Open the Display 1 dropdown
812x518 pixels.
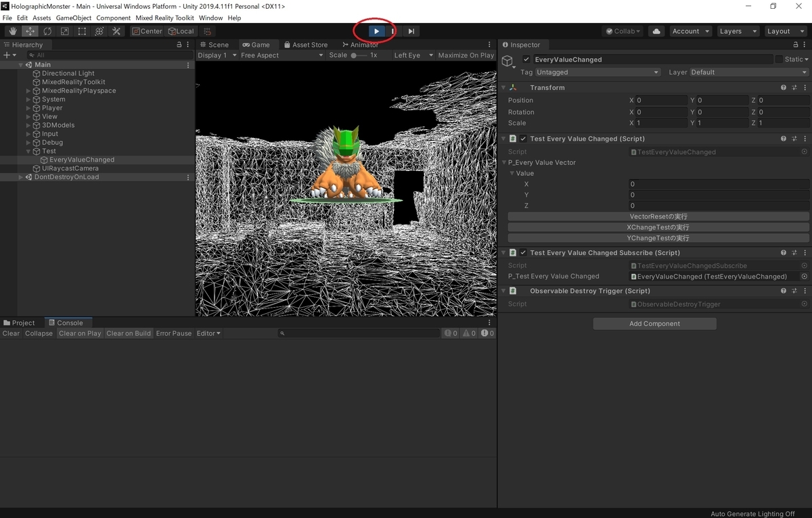point(217,55)
